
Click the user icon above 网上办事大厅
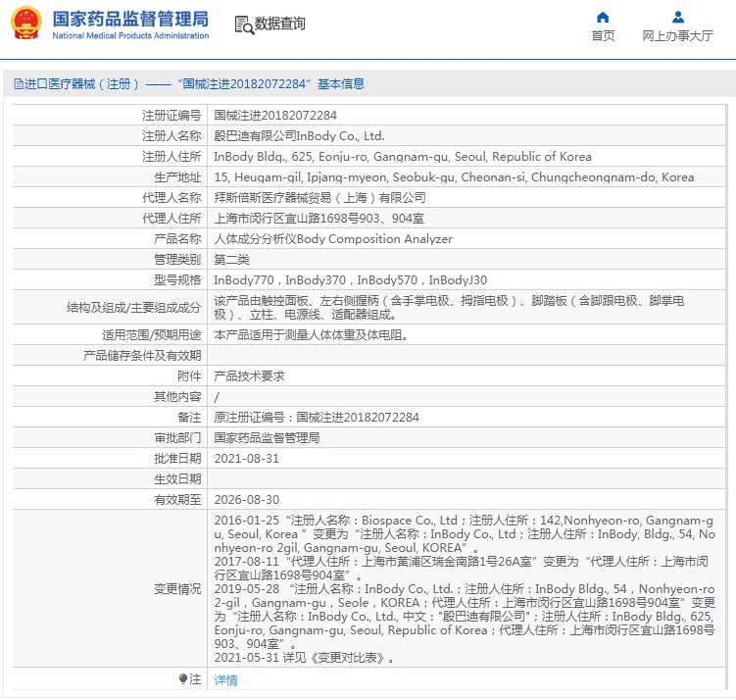click(678, 18)
